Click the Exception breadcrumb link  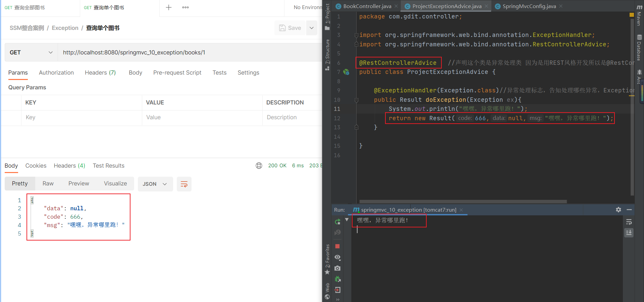click(65, 28)
